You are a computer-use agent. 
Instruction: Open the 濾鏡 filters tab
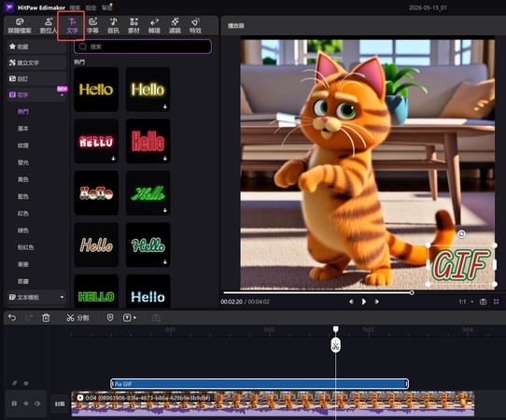click(x=175, y=26)
